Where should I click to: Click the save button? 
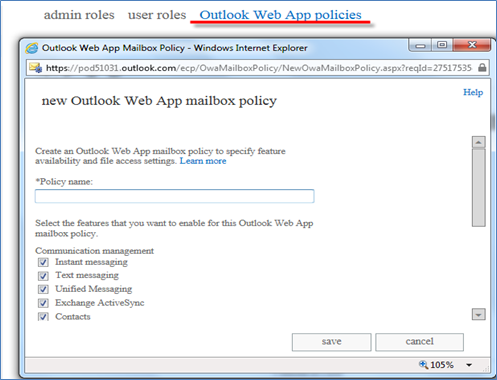click(331, 342)
